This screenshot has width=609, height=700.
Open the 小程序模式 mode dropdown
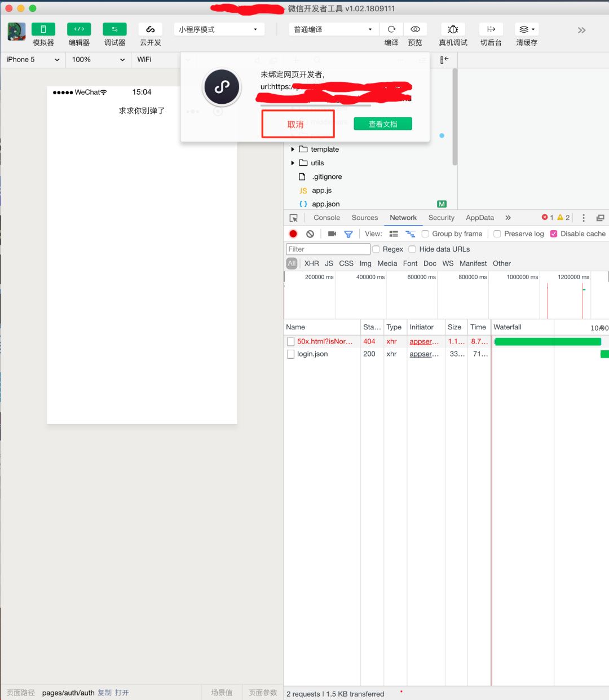[x=219, y=29]
